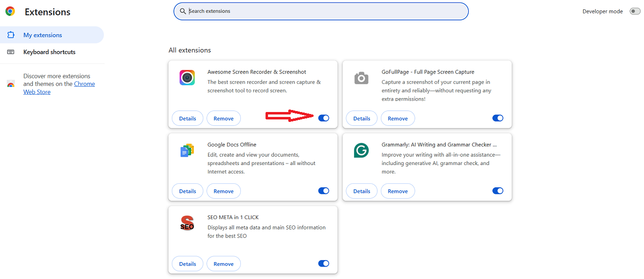
Task: Open Details for Grammarly
Action: (362, 191)
